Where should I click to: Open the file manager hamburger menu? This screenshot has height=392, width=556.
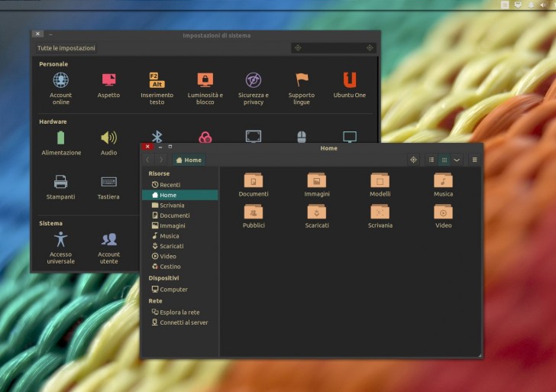click(474, 160)
